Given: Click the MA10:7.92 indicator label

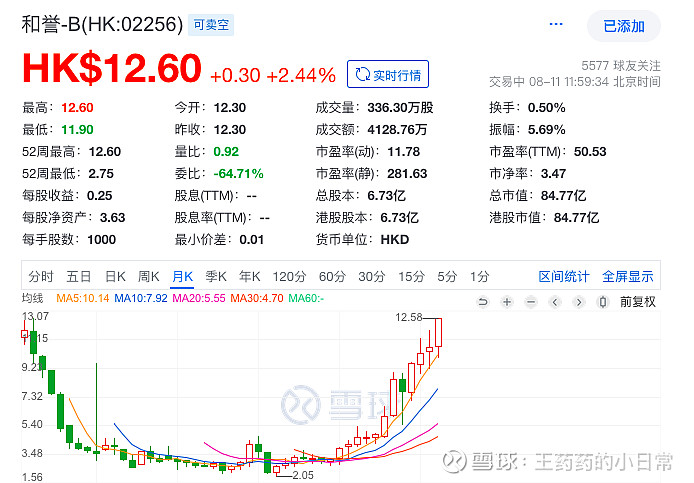Looking at the screenshot, I should point(141,298).
